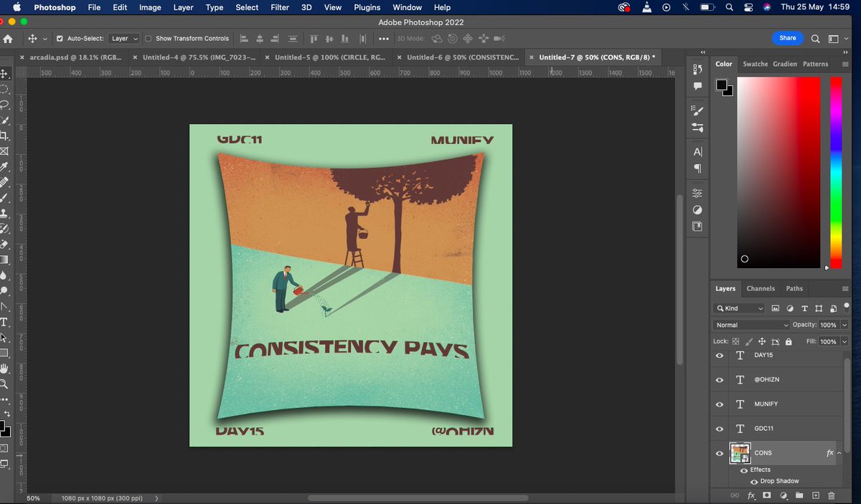Click the rainbow hue slider strip
Viewport: 861px width, 504px height.
pyautogui.click(x=836, y=172)
